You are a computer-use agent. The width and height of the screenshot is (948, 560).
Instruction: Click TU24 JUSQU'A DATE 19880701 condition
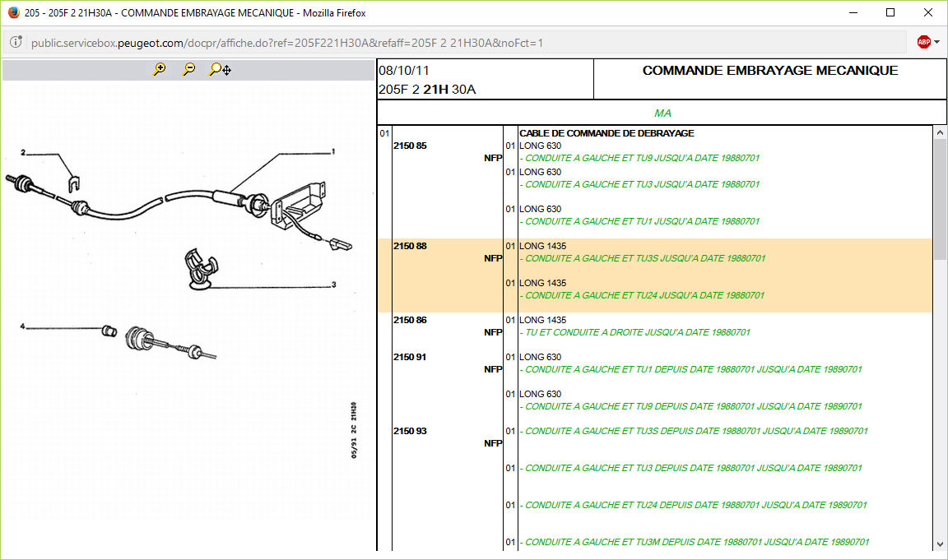click(642, 295)
